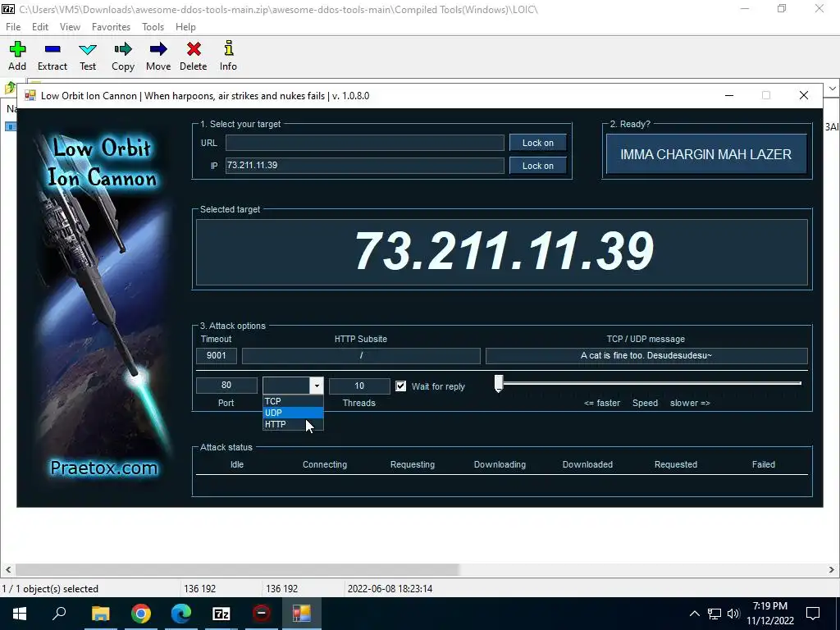Click the Move toolbar icon in 7-Zip
The height and width of the screenshot is (630, 840).
pos(158,49)
